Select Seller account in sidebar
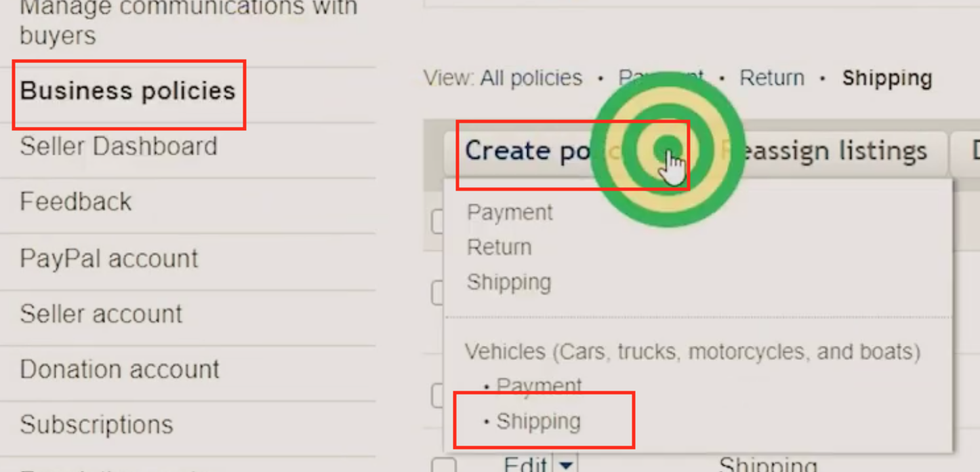This screenshot has width=980, height=472. [101, 314]
